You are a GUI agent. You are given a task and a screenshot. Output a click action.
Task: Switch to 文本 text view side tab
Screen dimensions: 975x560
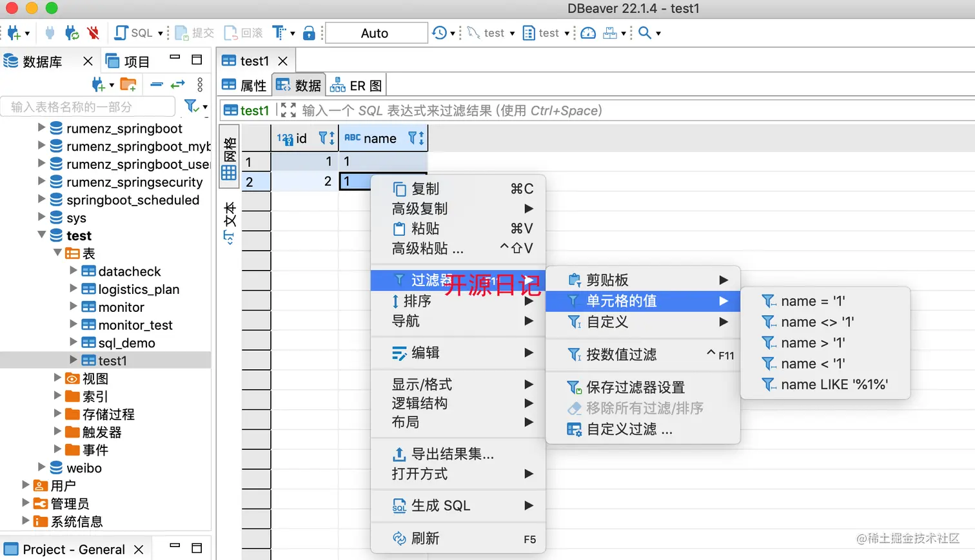click(x=229, y=223)
